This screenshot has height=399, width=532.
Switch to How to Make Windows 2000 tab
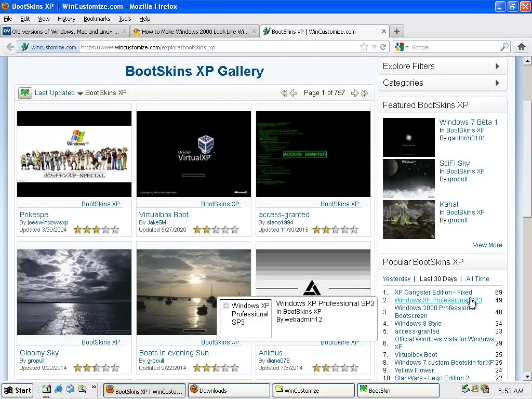point(194,31)
